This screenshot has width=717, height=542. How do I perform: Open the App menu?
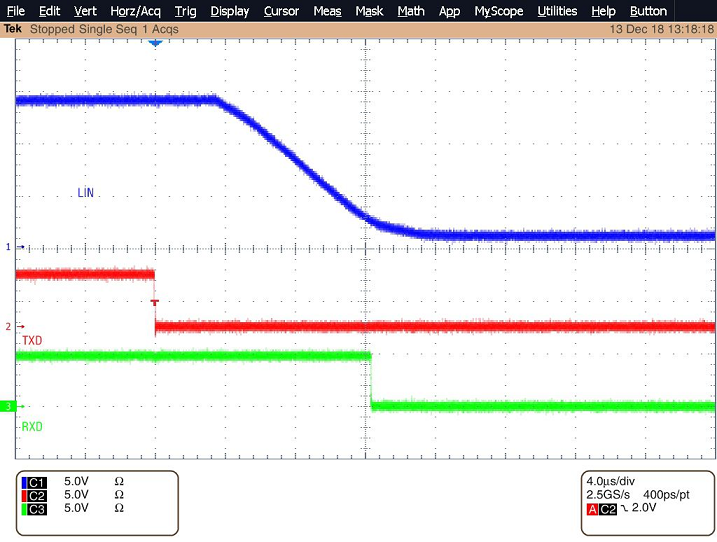pos(449,11)
